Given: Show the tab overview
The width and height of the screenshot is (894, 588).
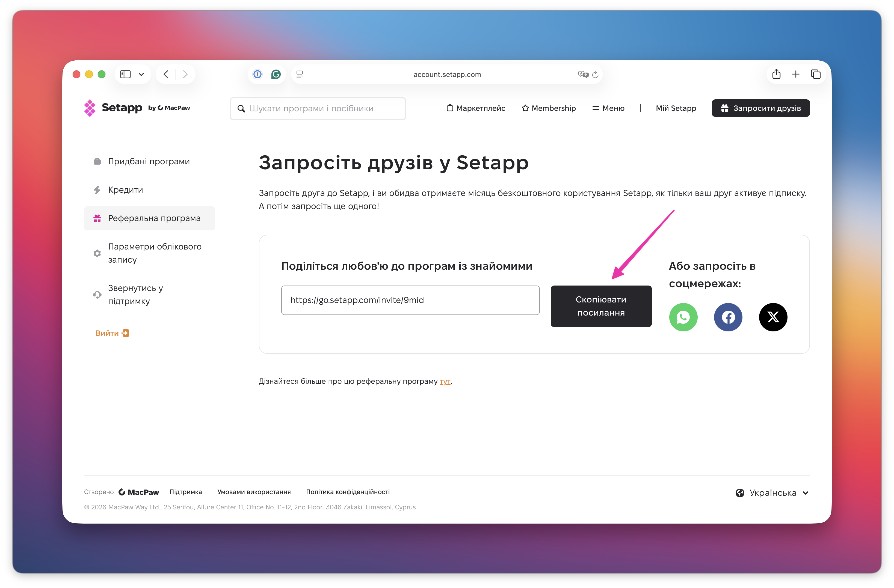Looking at the screenshot, I should (815, 74).
